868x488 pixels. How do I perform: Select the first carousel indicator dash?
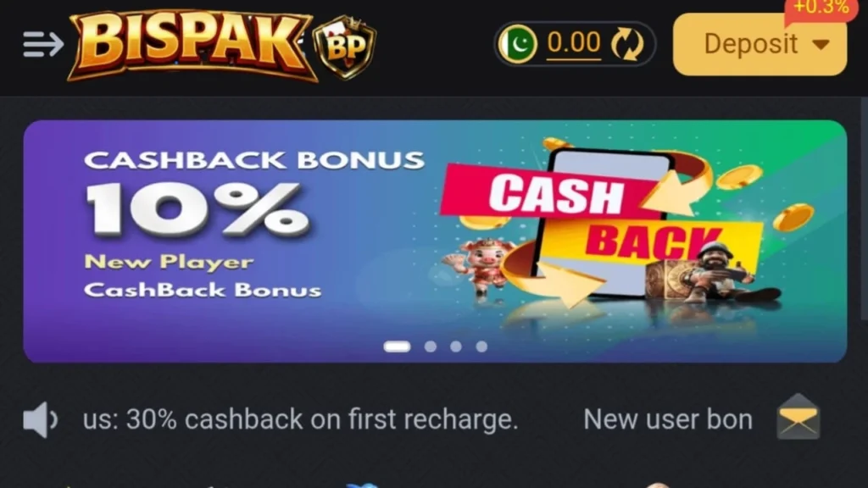pos(397,347)
